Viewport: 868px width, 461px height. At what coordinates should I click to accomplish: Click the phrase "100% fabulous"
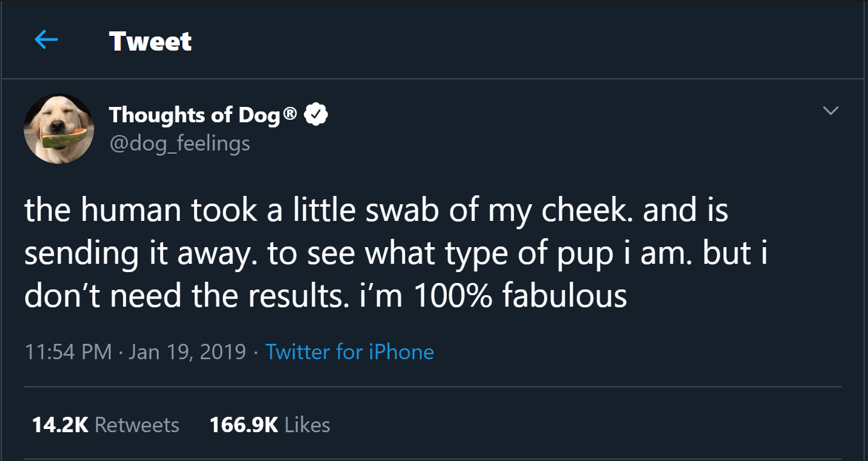[520, 296]
